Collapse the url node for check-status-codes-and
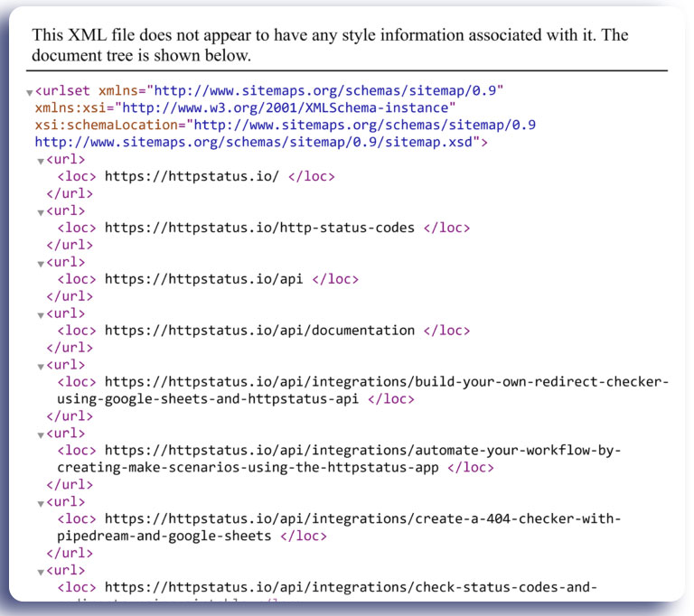This screenshot has width=694, height=616. point(41,572)
